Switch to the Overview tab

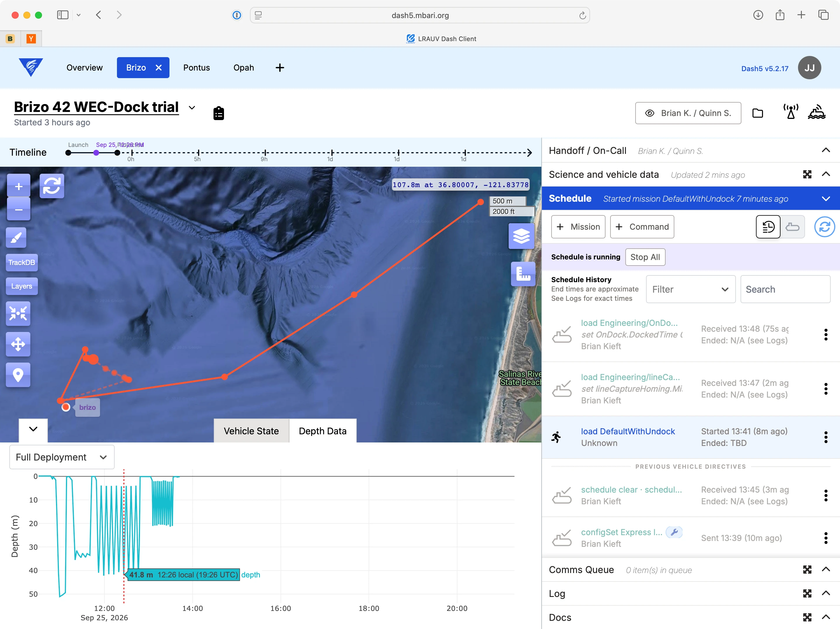[84, 68]
